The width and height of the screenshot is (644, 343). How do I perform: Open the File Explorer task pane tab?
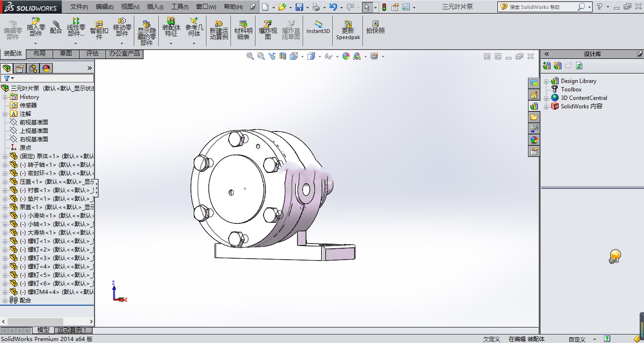pos(534,117)
